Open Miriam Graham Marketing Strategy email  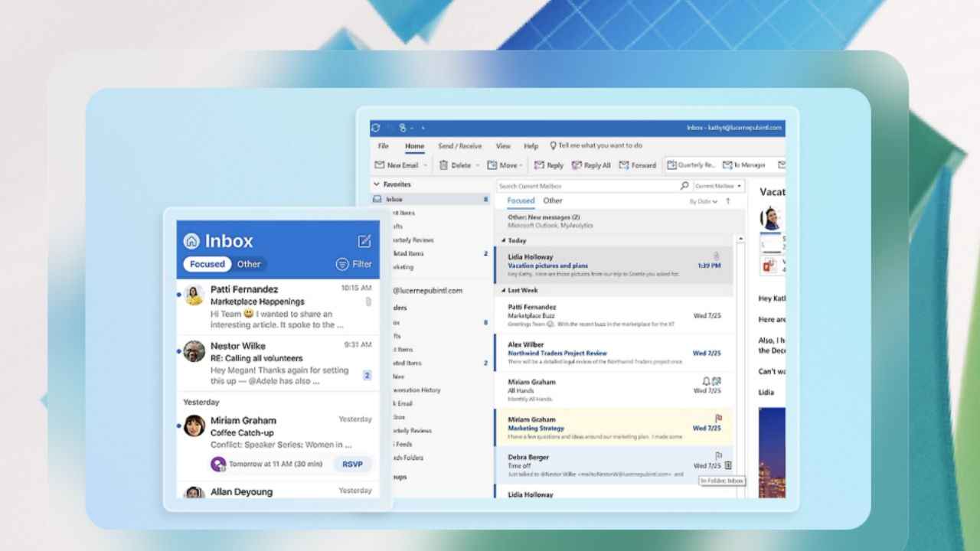613,427
